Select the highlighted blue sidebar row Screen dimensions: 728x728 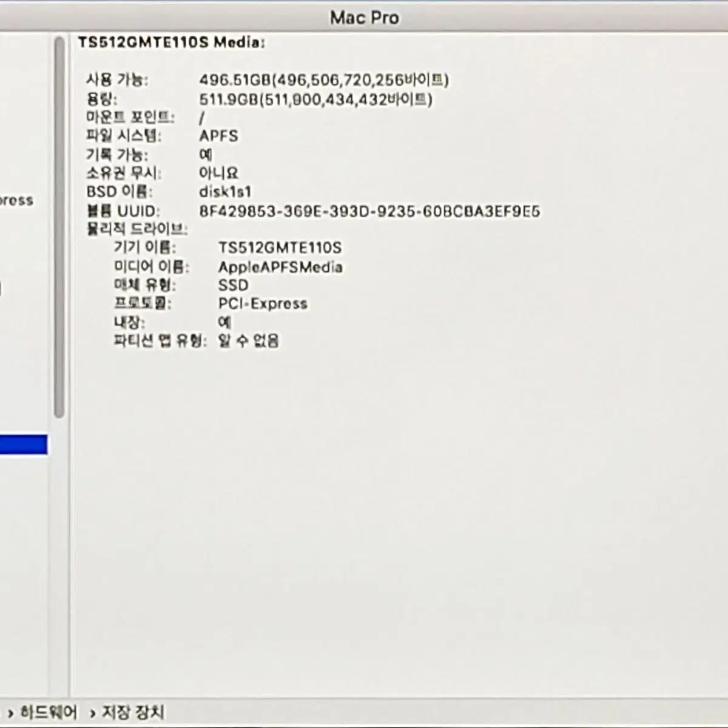coord(24,444)
